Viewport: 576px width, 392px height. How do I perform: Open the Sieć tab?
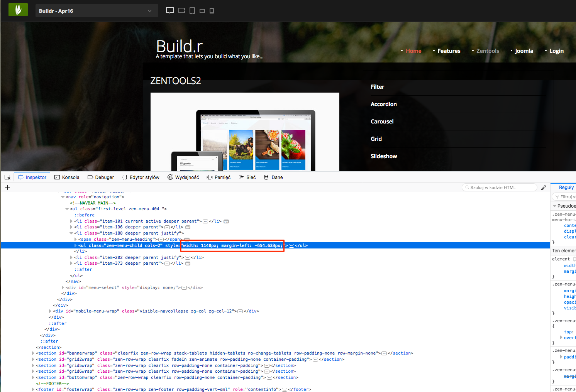tap(247, 177)
